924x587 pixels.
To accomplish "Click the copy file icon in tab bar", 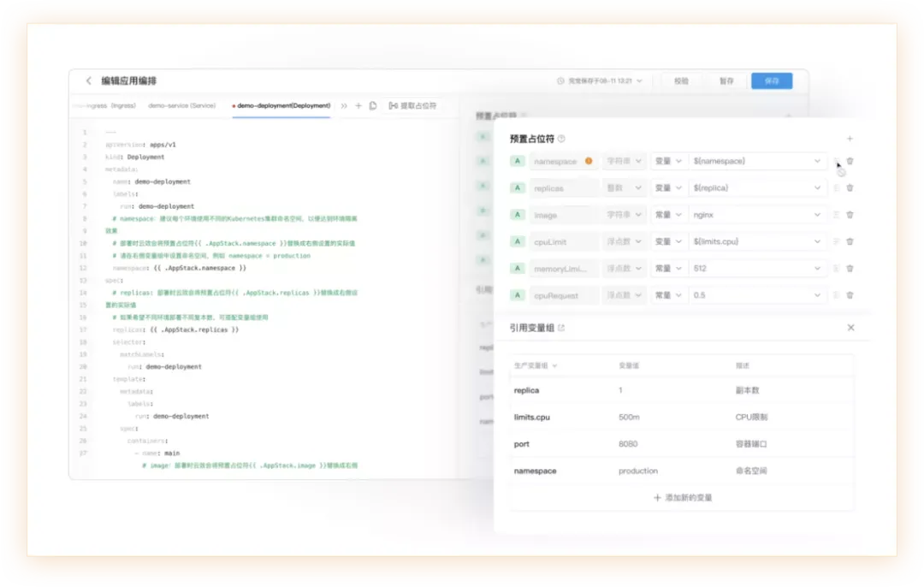I will pyautogui.click(x=373, y=106).
